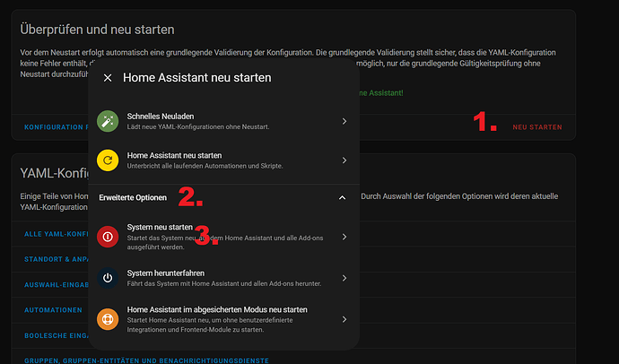Click the red System neu starten power icon
The image size is (619, 364).
[x=108, y=237]
